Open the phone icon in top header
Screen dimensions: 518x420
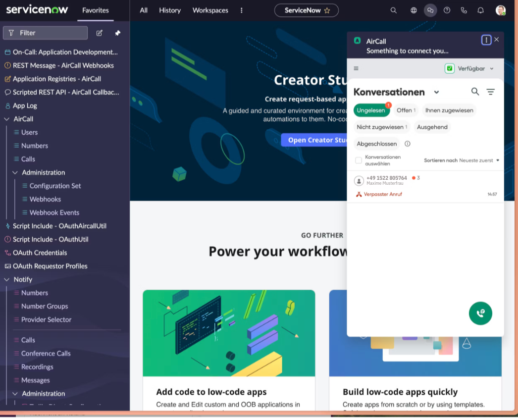pos(464,10)
